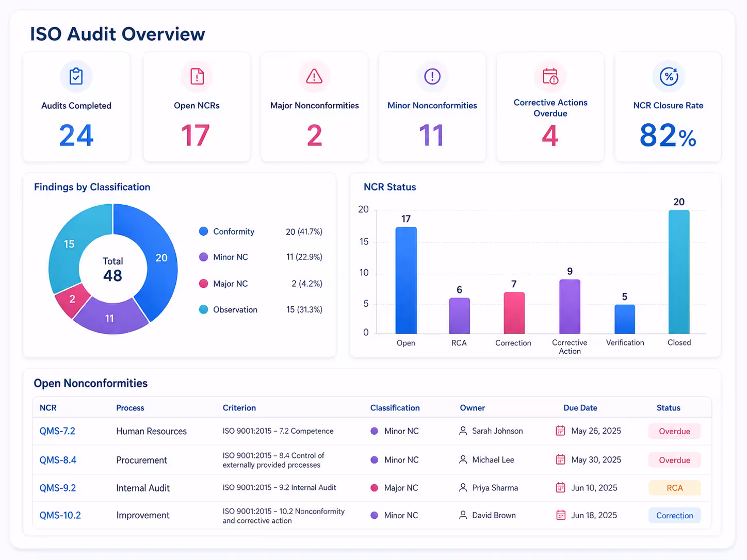
Task: Click the Overdue badge for Human Resources
Action: [x=674, y=432]
